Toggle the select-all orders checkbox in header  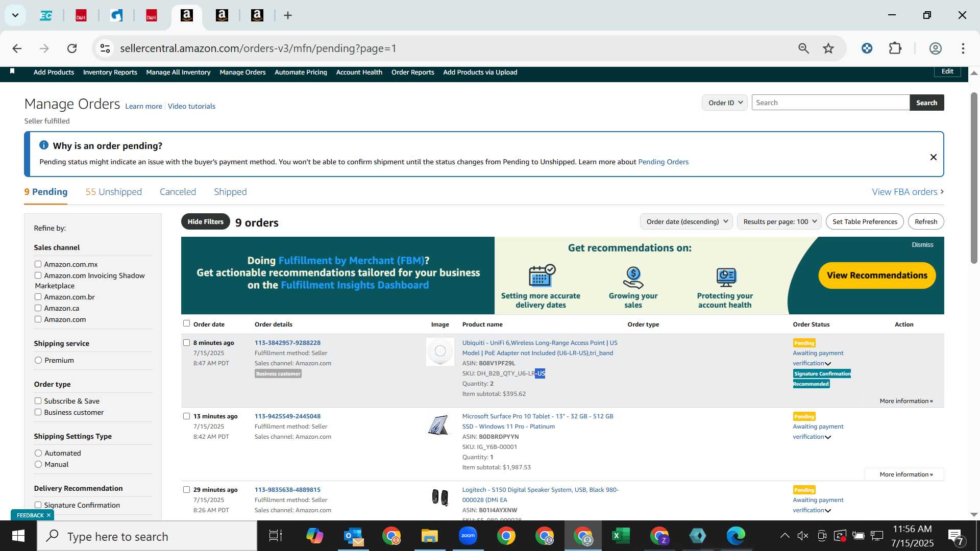(186, 323)
